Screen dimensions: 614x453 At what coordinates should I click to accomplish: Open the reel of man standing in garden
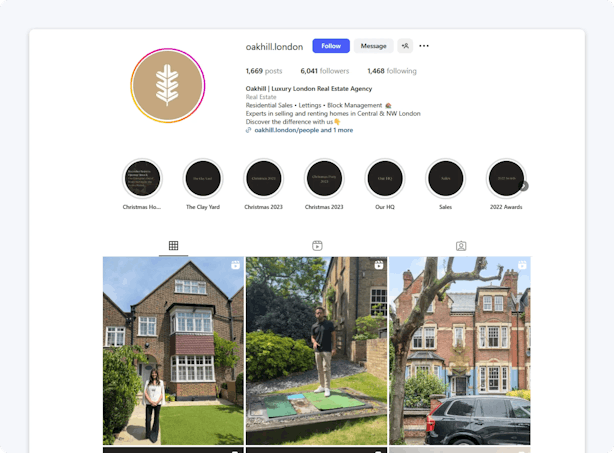[x=316, y=351]
